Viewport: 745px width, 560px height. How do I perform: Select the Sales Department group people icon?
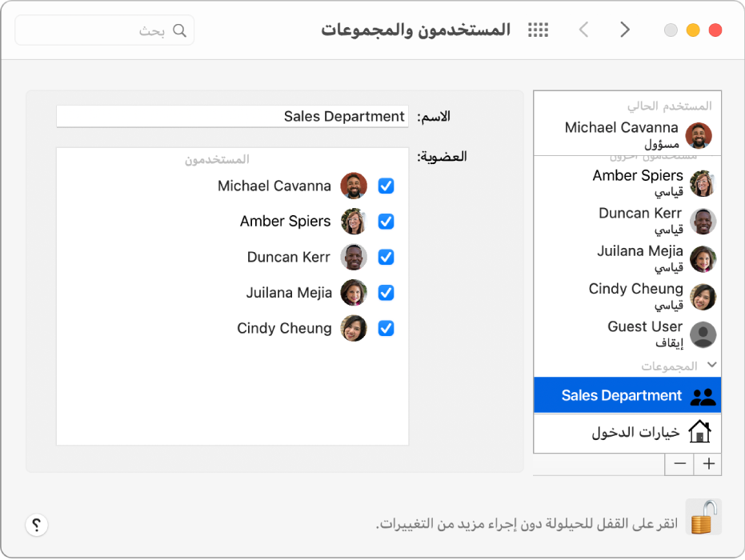point(702,394)
